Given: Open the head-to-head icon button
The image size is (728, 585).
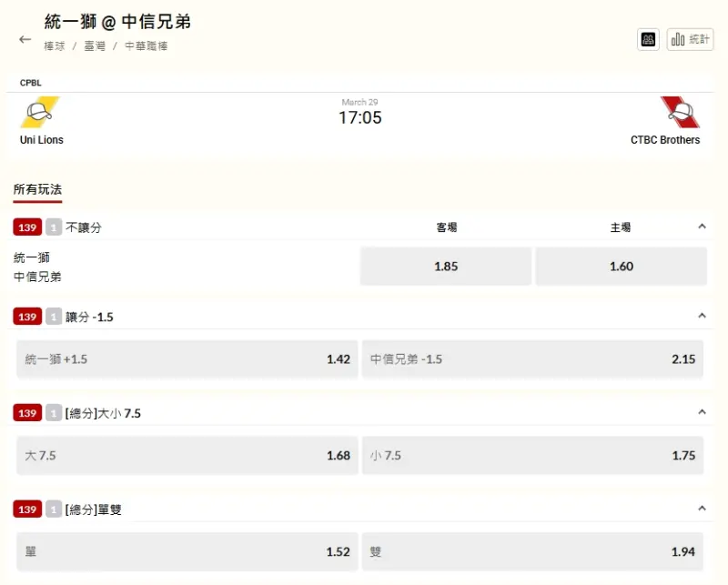Looking at the screenshot, I should point(648,39).
